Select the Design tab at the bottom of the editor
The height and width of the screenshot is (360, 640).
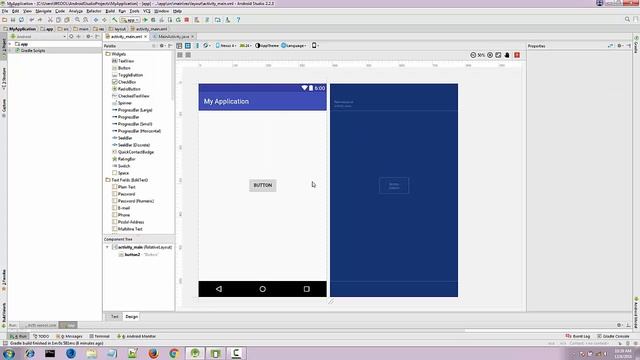point(131,317)
